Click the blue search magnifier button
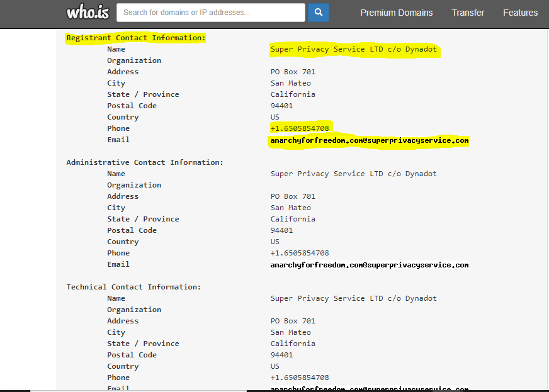 click(319, 13)
